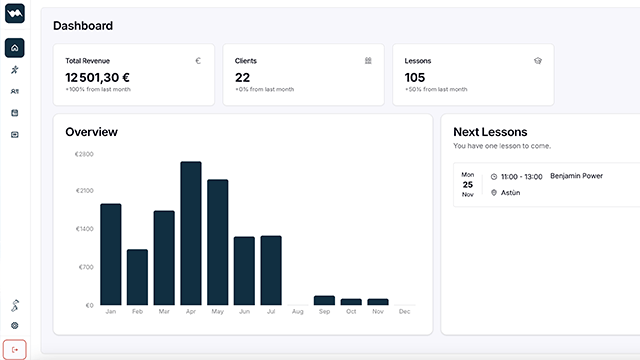
Task: Click 'You have one lesson to come.' text
Action: (502, 146)
